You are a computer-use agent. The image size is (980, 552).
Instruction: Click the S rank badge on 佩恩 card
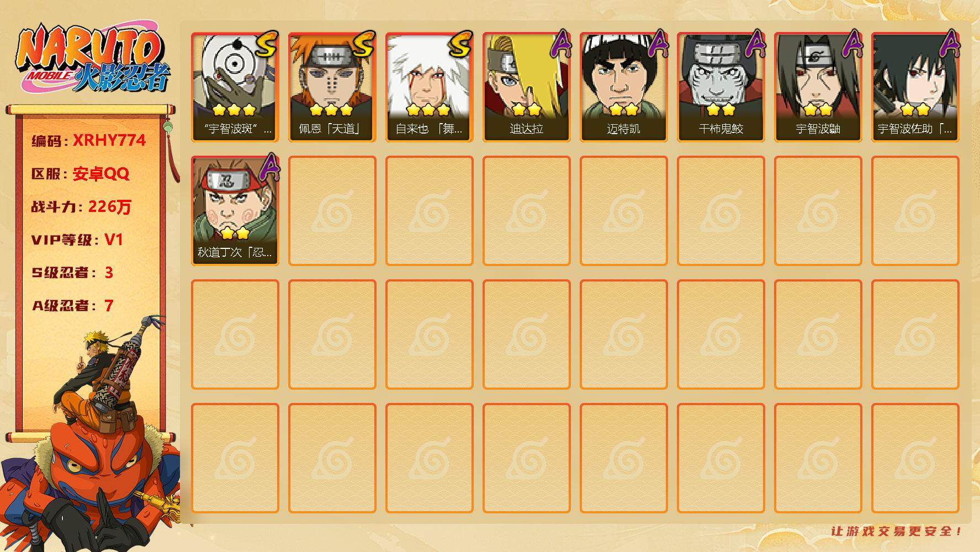363,44
